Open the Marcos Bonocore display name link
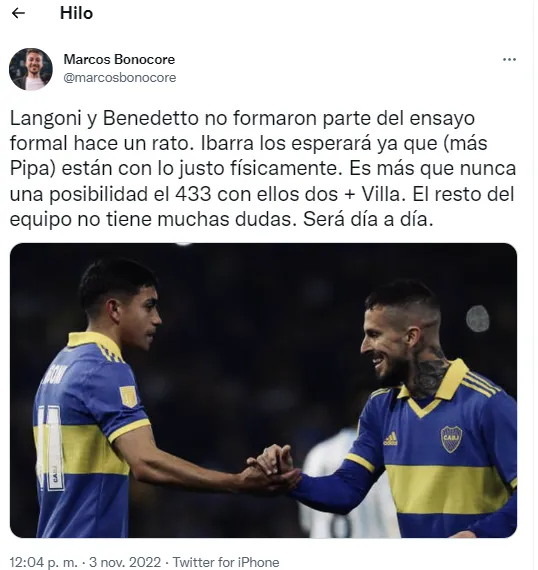 (119, 59)
